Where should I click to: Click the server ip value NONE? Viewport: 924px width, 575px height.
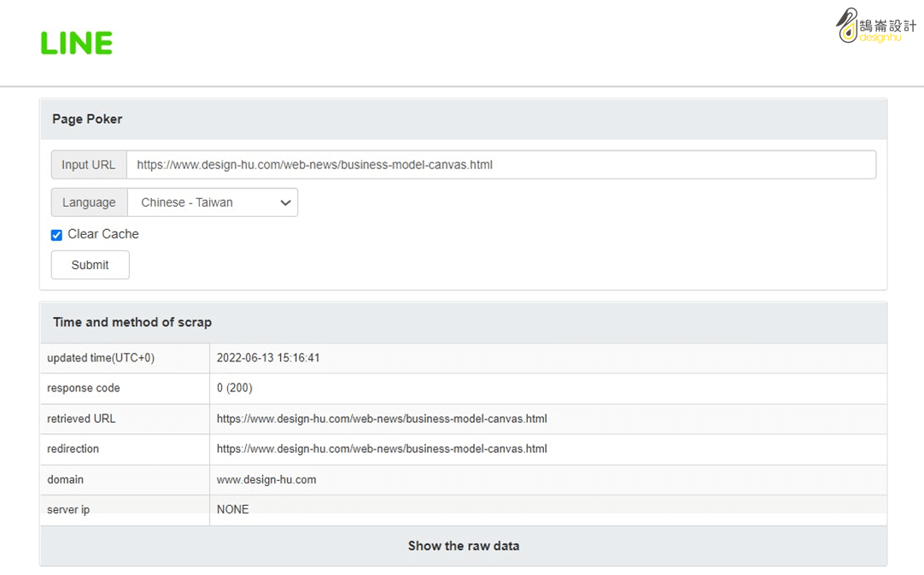(x=233, y=509)
